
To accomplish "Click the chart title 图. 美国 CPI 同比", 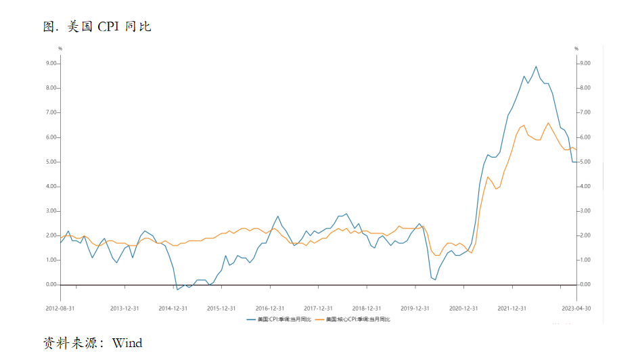I will [97, 27].
